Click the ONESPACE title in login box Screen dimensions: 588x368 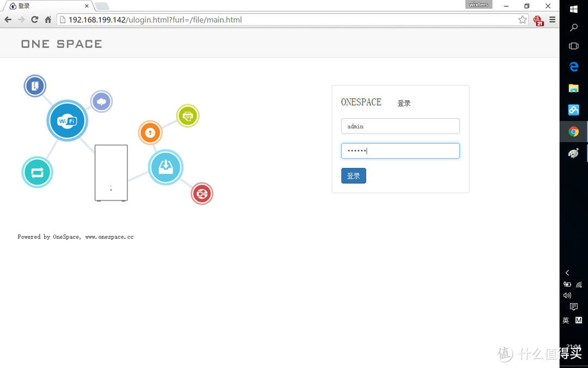point(361,102)
